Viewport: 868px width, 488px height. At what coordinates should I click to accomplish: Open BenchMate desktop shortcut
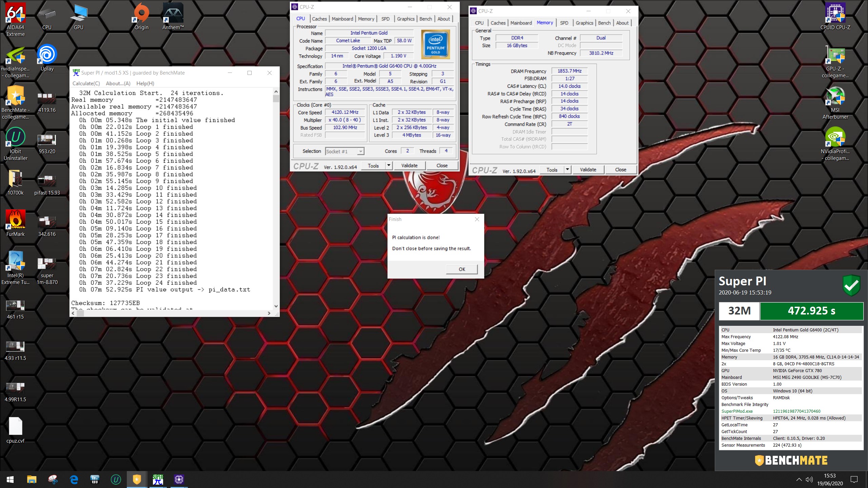16,103
